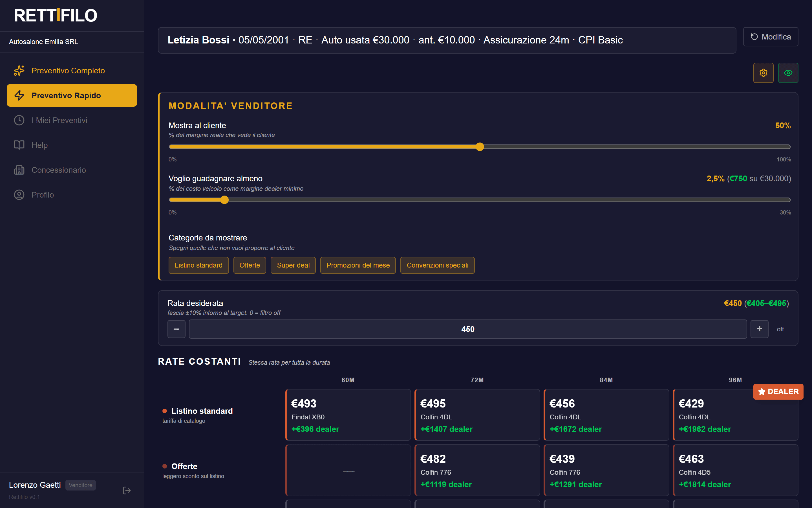Screen dimensions: 812x508
Task: Click the user name Lorenzo Gaetti
Action: click(x=35, y=485)
